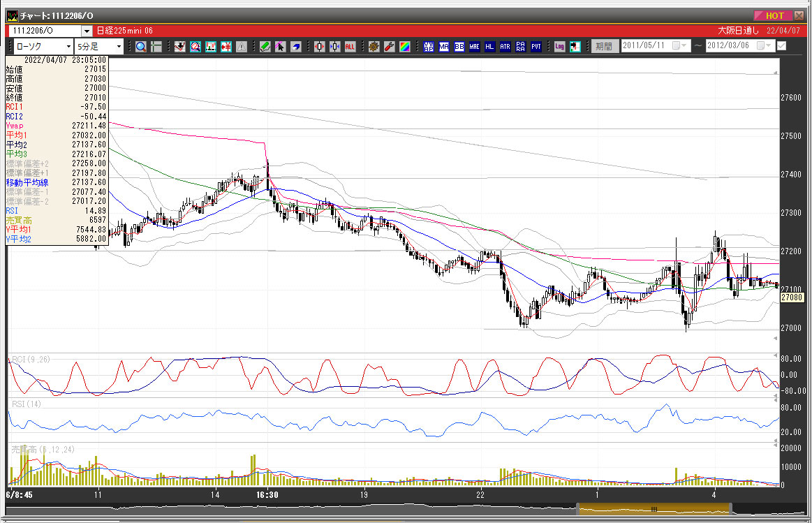Click the 6/8:45 time axis label
Viewport: 812px width, 523px height.
(x=20, y=494)
